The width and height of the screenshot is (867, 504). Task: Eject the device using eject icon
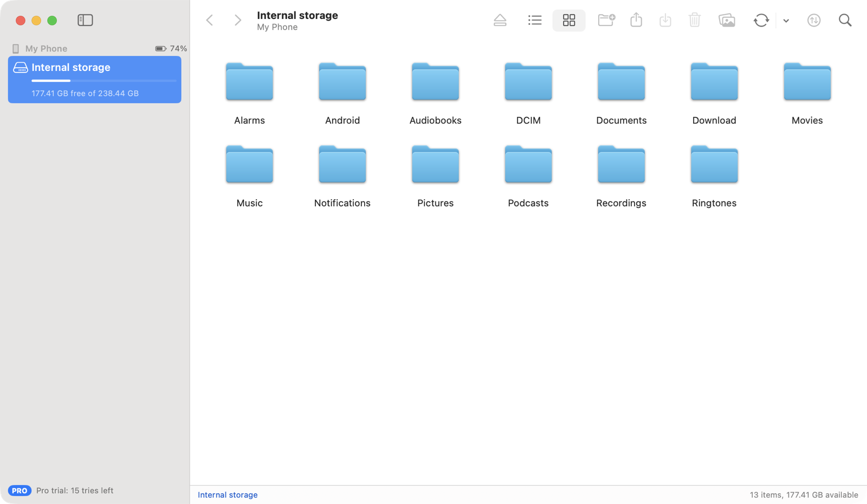tap(500, 21)
